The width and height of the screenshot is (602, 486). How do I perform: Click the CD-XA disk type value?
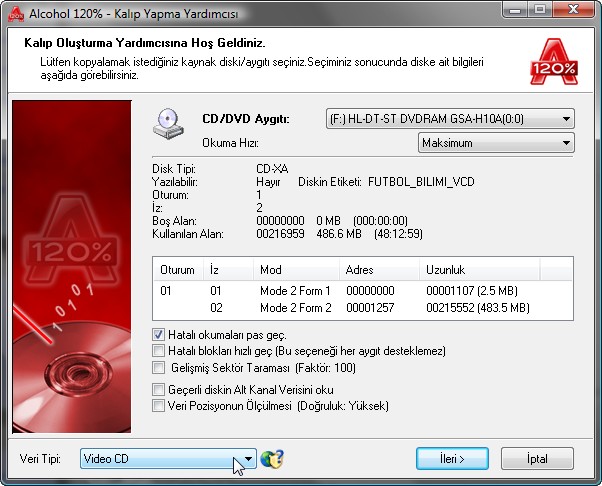coord(272,169)
